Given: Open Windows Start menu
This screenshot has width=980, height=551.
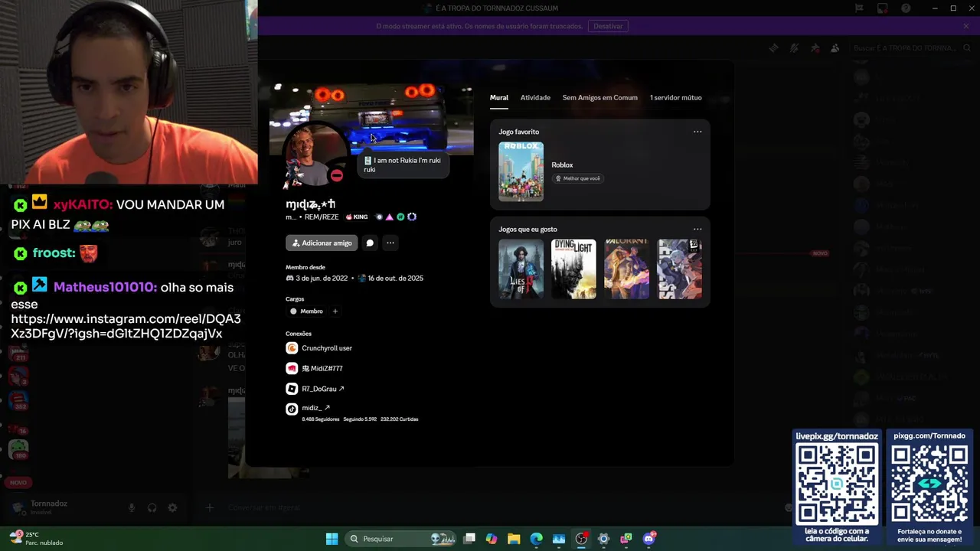Looking at the screenshot, I should pos(332,539).
